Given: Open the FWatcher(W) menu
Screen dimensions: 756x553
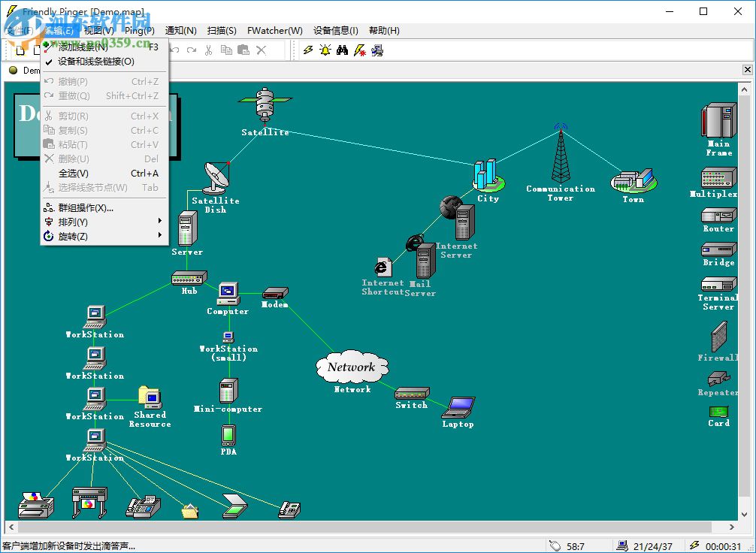Looking at the screenshot, I should (x=275, y=30).
